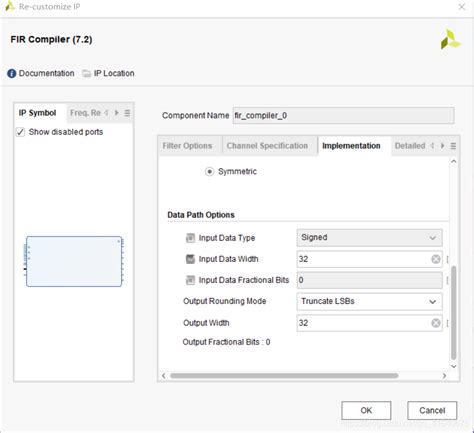Click the auto/manual icon beside Input Data Type

pos(190,238)
